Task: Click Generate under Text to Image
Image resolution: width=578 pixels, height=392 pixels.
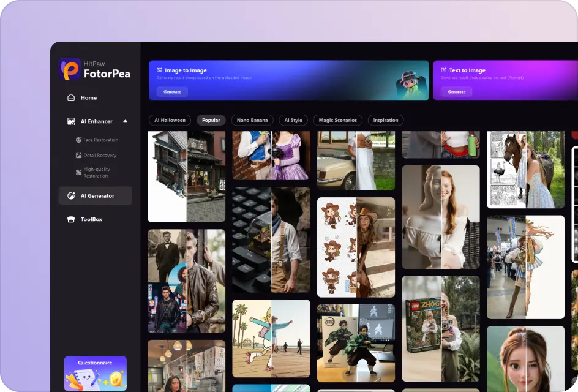Action: 456,91
